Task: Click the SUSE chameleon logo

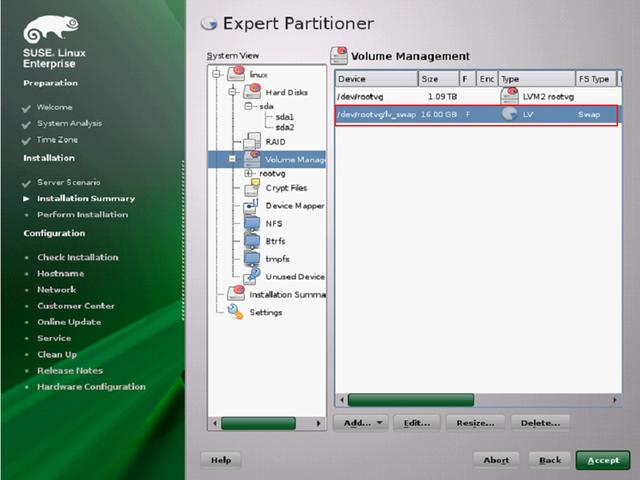Action: pyautogui.click(x=51, y=29)
